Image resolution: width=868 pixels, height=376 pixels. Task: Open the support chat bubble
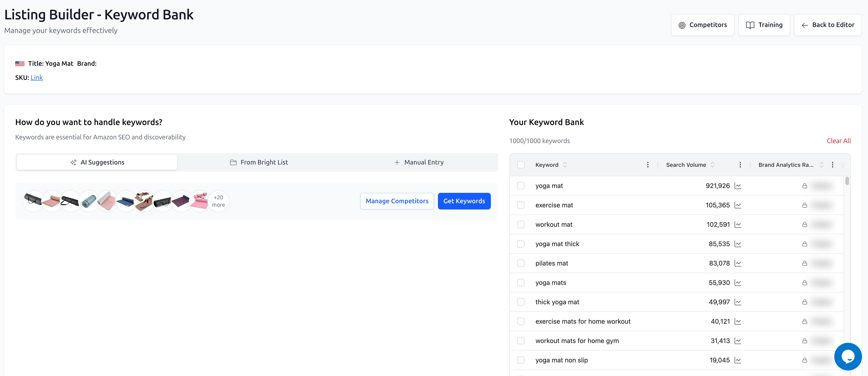pos(848,356)
